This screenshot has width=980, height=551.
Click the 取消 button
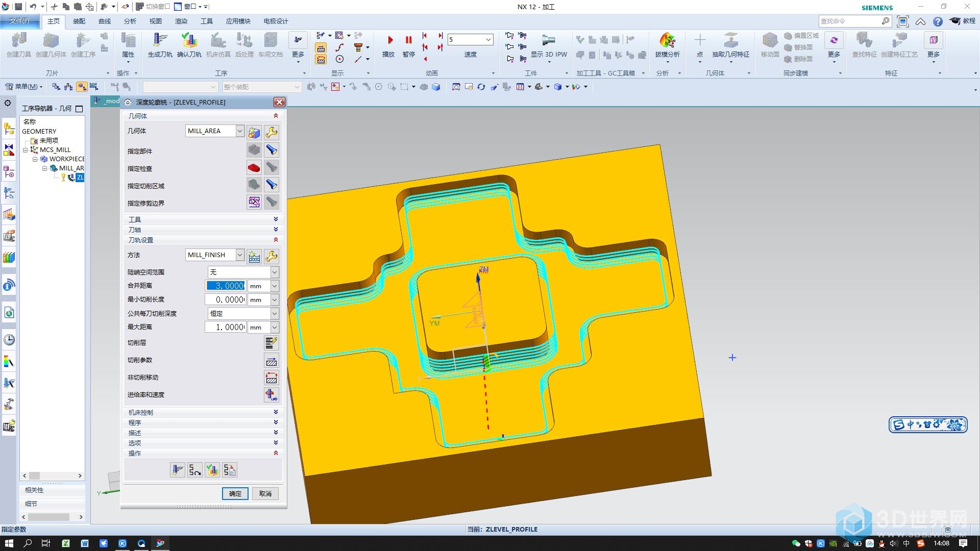pyautogui.click(x=265, y=493)
